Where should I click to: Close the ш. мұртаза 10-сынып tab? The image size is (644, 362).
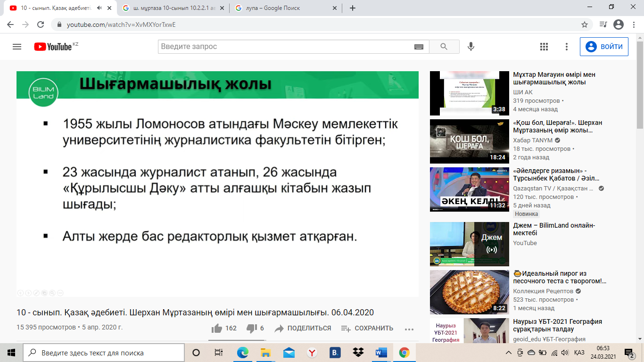pos(222,8)
